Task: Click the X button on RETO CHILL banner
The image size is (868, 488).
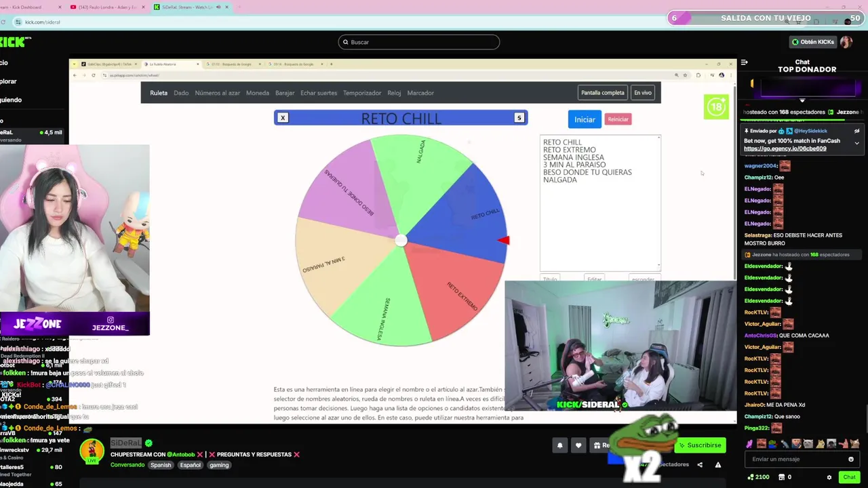Action: coord(283,118)
